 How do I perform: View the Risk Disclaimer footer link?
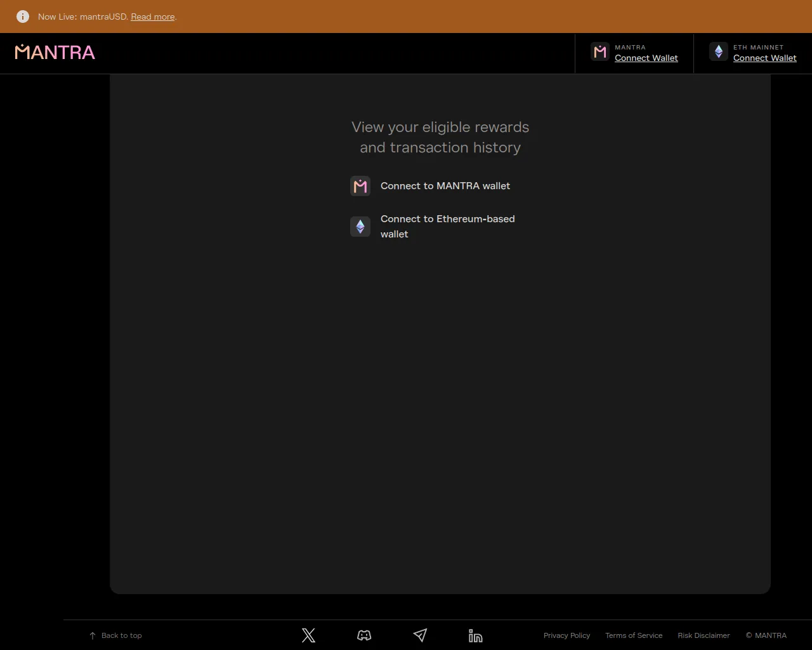(704, 635)
